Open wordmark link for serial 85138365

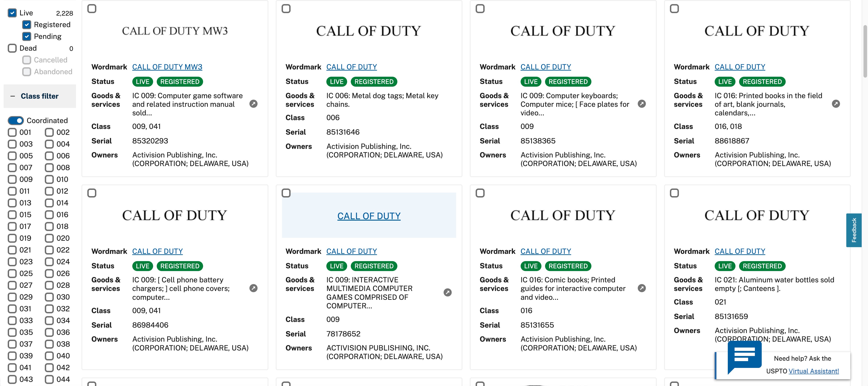point(545,67)
